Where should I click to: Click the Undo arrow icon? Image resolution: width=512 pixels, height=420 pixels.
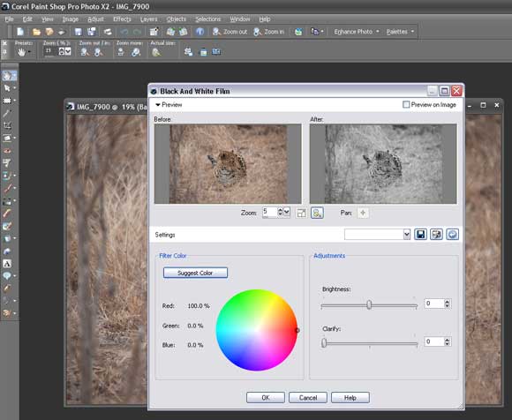[x=124, y=32]
